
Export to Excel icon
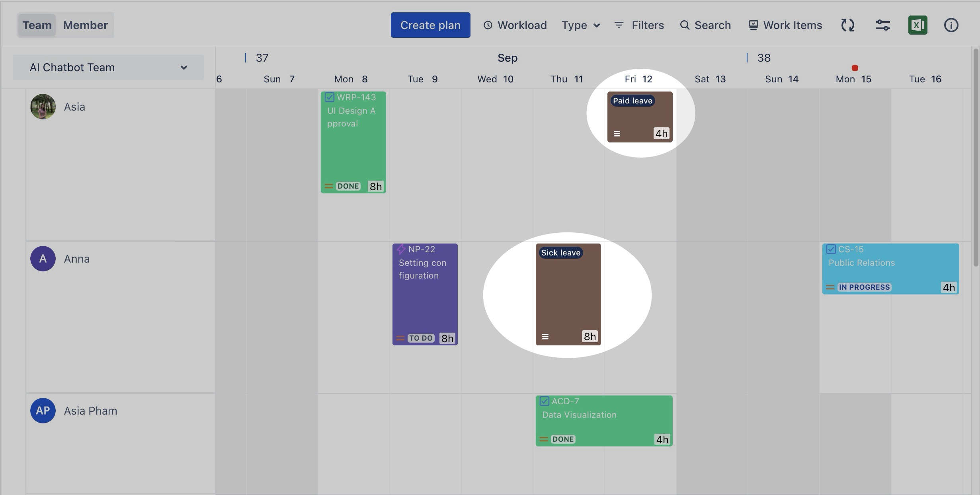pyautogui.click(x=918, y=25)
